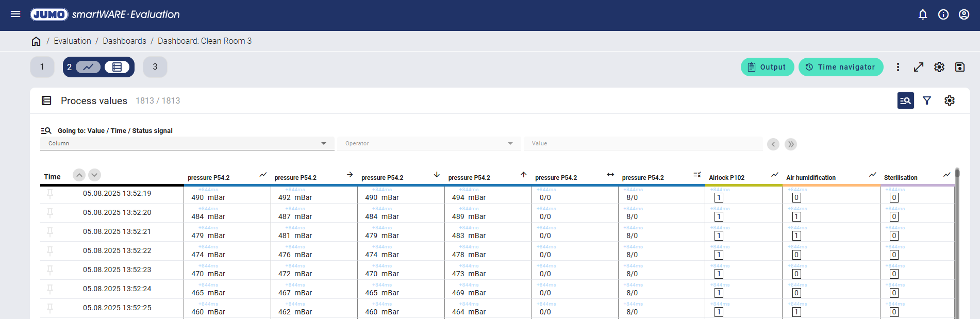The width and height of the screenshot is (980, 319).
Task: Open the notifications bell
Action: (x=923, y=14)
